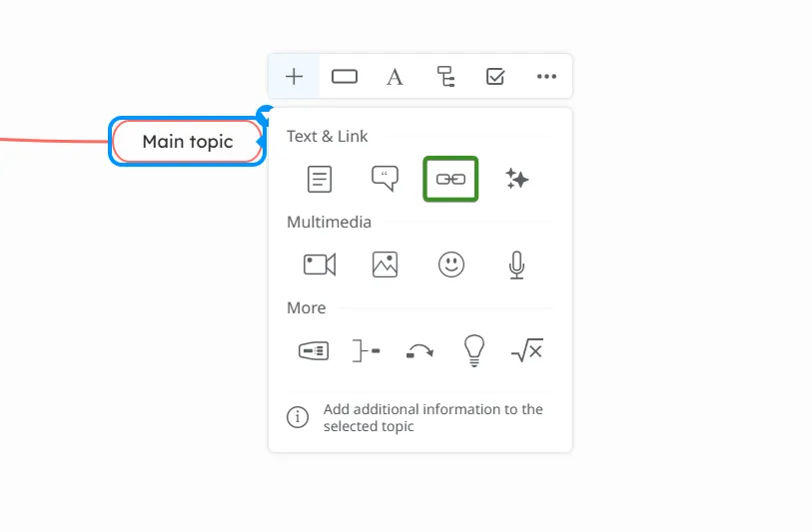Image resolution: width=812 pixels, height=532 pixels.
Task: Open the text formatting A icon
Action: 395,77
